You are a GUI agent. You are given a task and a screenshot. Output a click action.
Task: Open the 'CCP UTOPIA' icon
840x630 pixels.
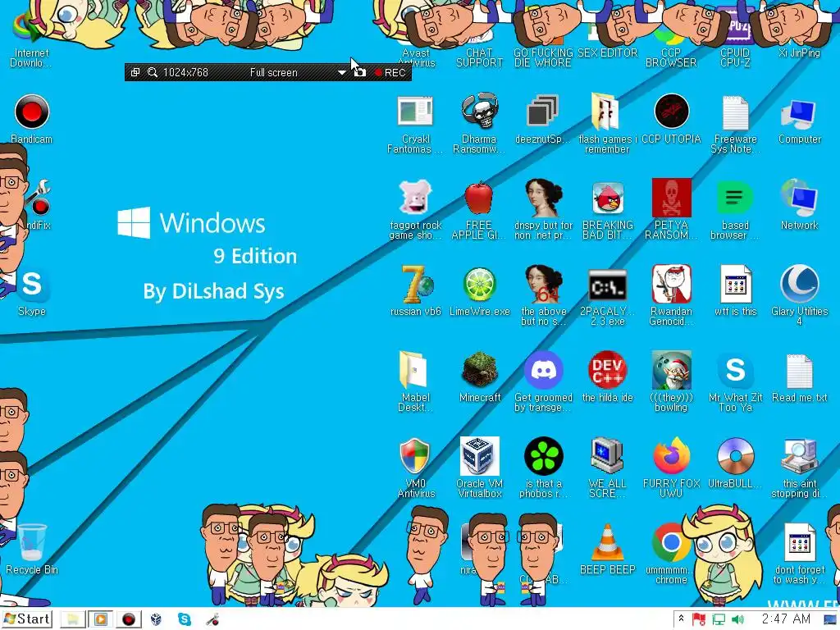pyautogui.click(x=671, y=112)
